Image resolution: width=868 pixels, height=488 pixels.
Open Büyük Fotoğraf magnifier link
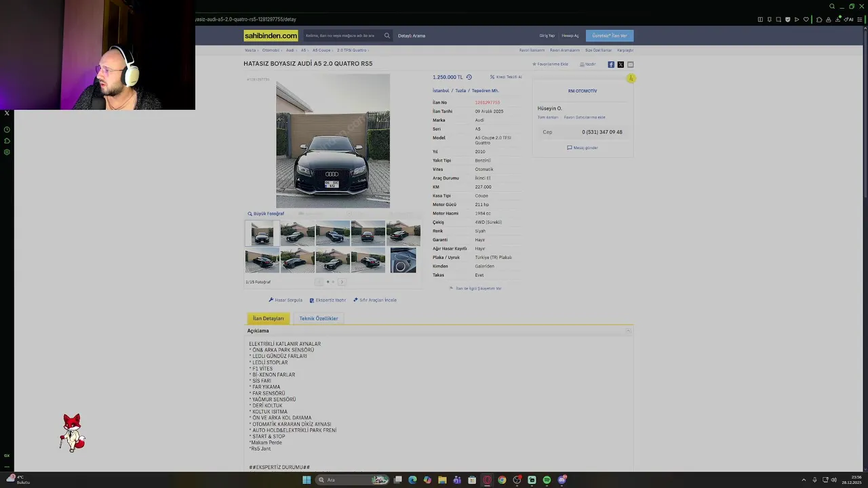pyautogui.click(x=266, y=213)
